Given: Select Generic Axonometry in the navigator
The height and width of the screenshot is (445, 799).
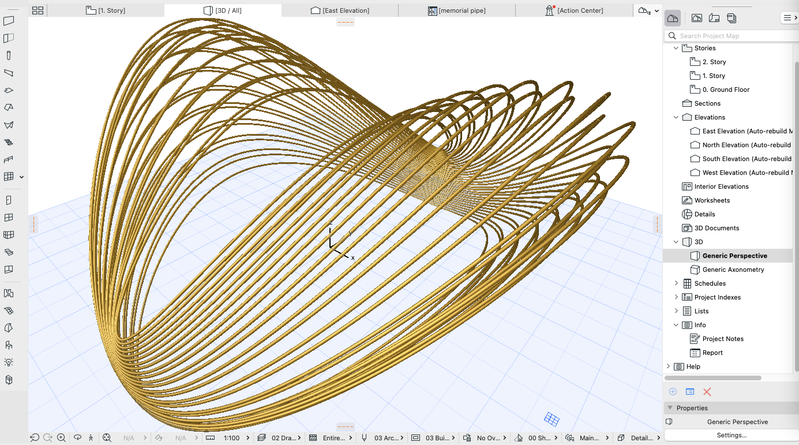Looking at the screenshot, I should pyautogui.click(x=733, y=269).
